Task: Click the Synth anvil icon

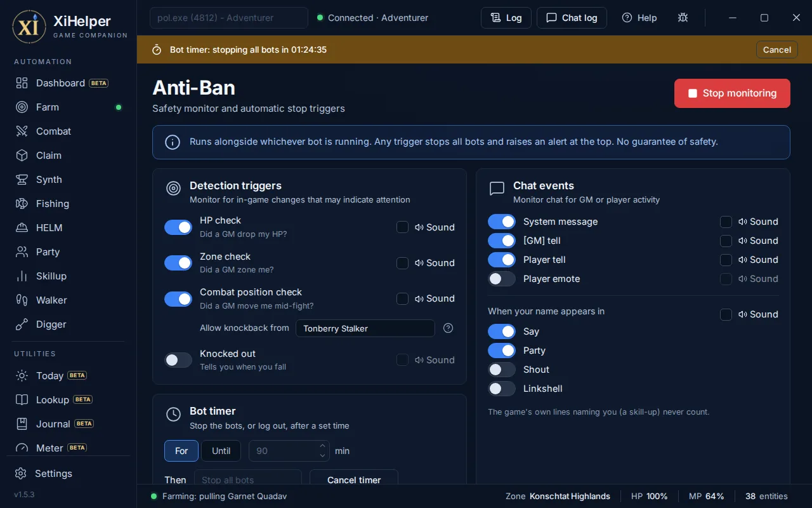Action: [22, 180]
